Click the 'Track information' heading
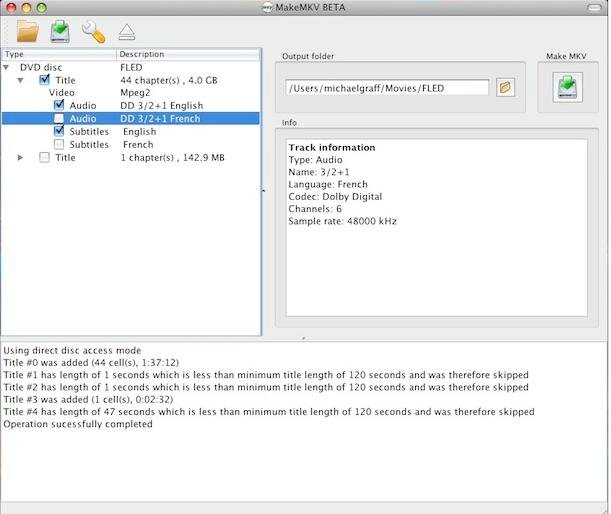The image size is (611, 514). tap(332, 147)
